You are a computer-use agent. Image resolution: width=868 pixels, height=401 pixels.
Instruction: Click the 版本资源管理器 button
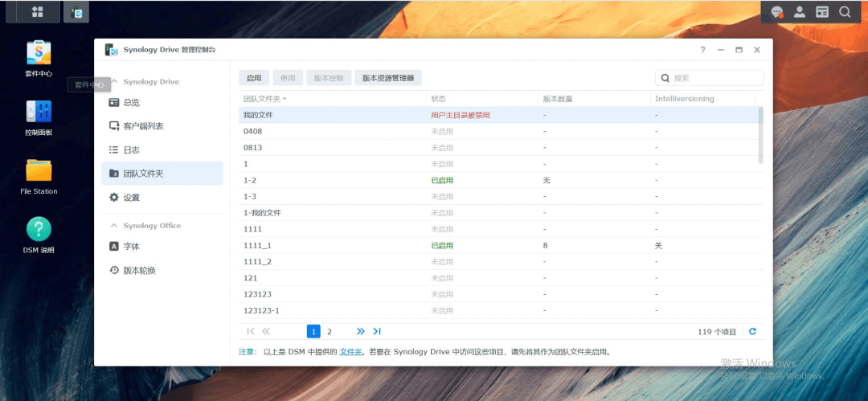point(387,78)
